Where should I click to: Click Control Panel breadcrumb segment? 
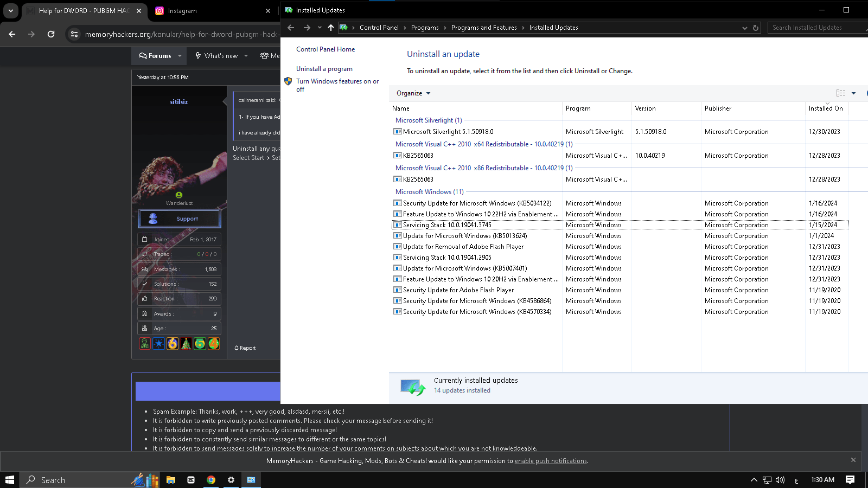point(379,28)
